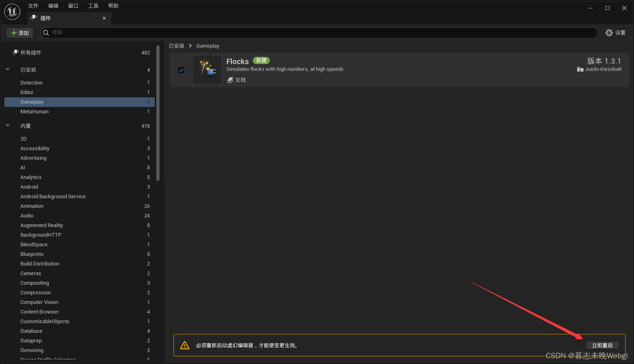Click the Justin Kiesskalt author link

[599, 69]
